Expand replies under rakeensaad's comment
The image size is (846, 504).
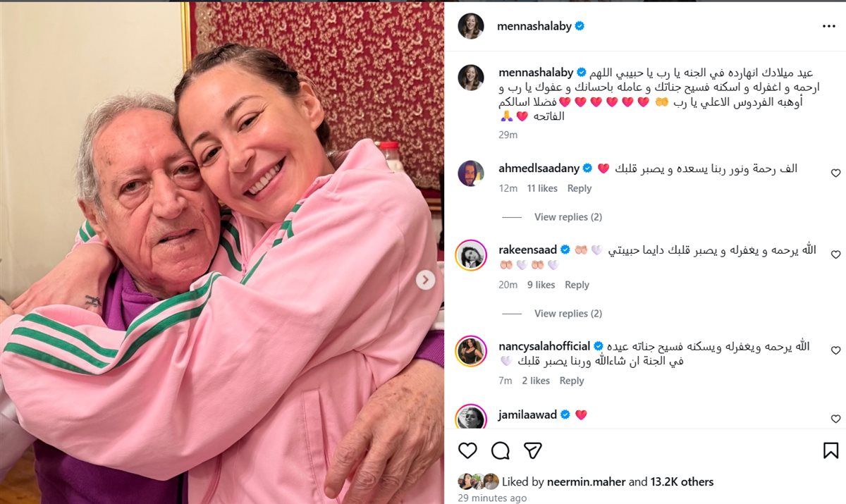pyautogui.click(x=568, y=314)
